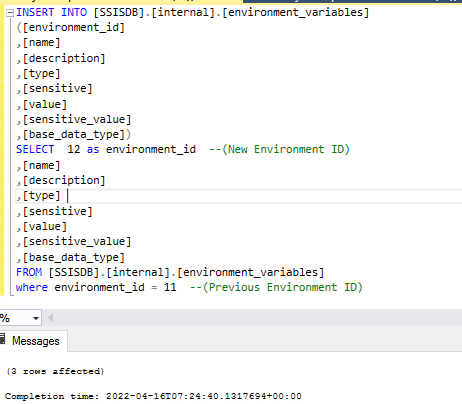Click the Completion time message line
This screenshot has height=404, width=462.
point(153,396)
